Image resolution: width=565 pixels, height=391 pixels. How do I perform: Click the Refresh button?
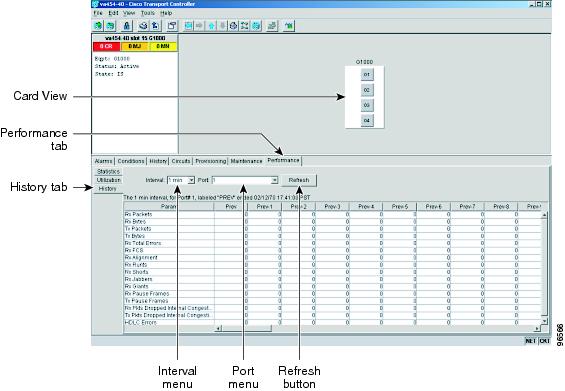[299, 180]
